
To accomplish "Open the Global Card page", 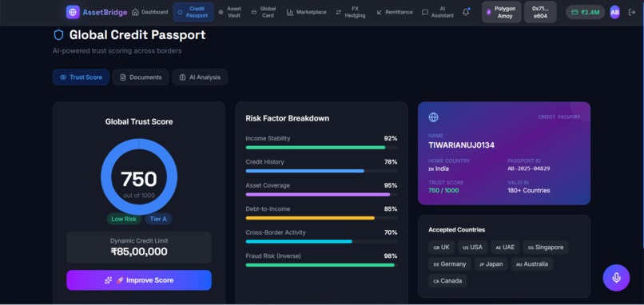I will (x=264, y=12).
